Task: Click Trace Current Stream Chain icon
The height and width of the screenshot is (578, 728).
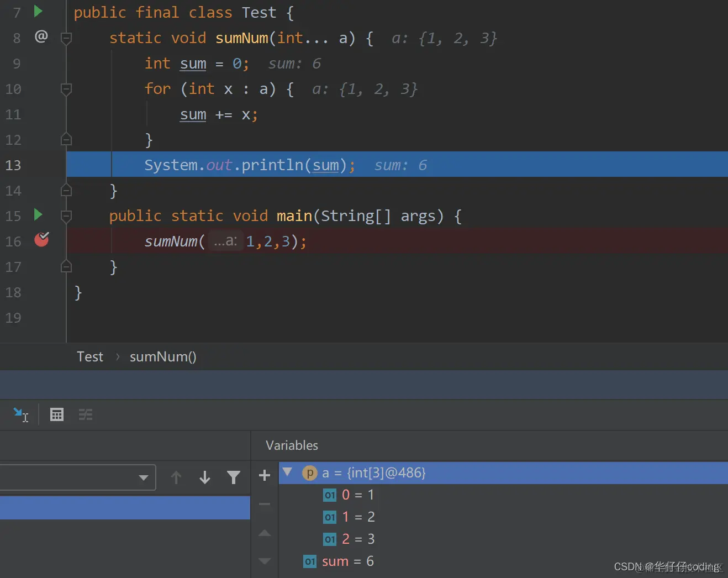Action: tap(86, 414)
